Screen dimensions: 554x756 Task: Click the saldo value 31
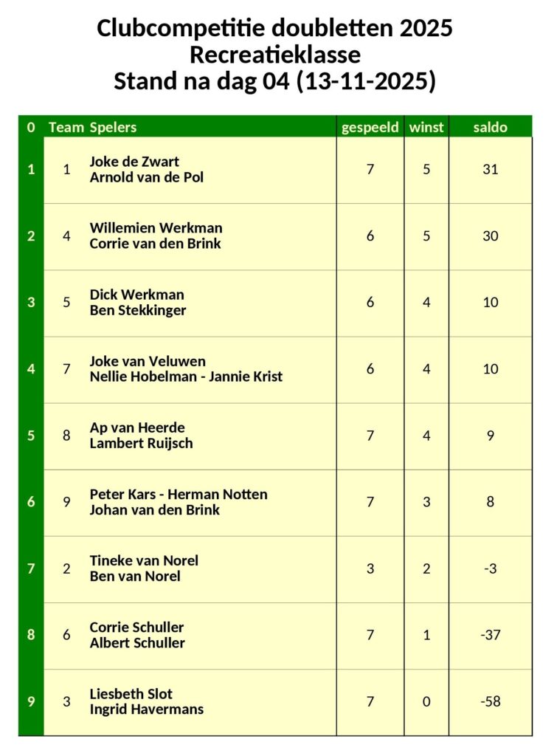pos(491,169)
